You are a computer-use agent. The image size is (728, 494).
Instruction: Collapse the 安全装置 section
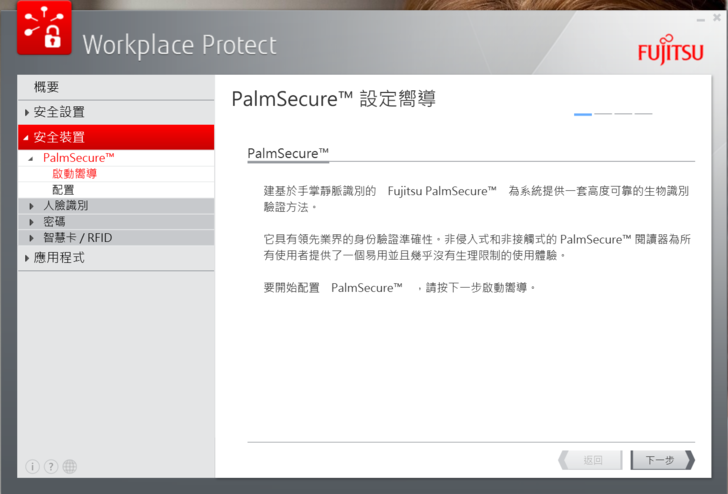click(x=59, y=137)
